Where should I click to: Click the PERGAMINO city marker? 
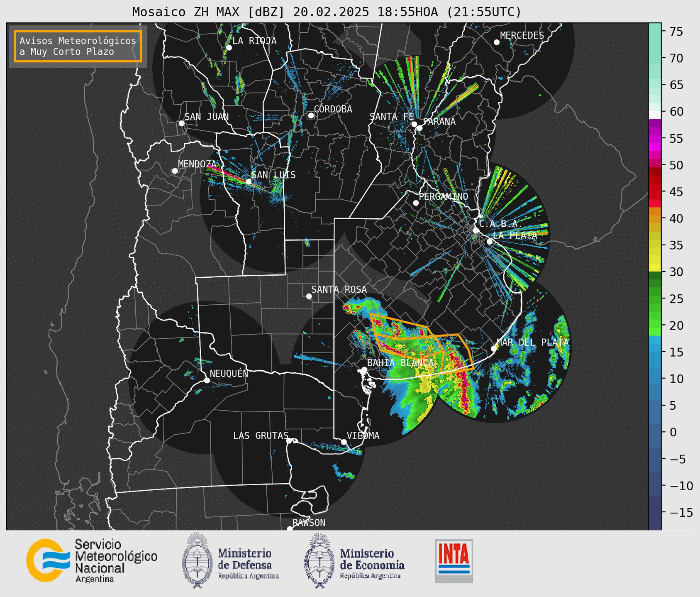(x=416, y=203)
